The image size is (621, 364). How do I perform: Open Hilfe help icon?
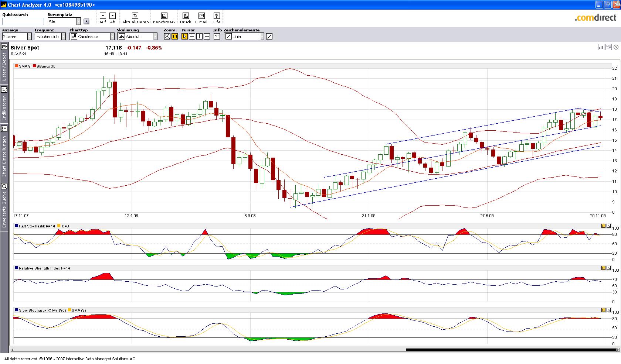(x=216, y=16)
